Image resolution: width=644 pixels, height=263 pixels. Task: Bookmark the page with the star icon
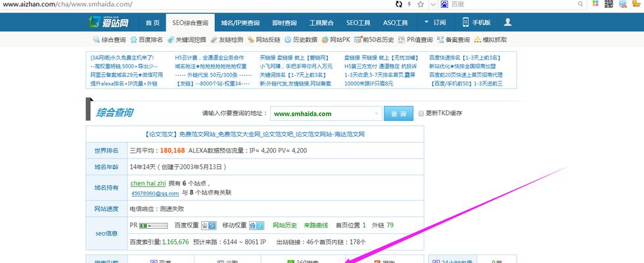421,4
